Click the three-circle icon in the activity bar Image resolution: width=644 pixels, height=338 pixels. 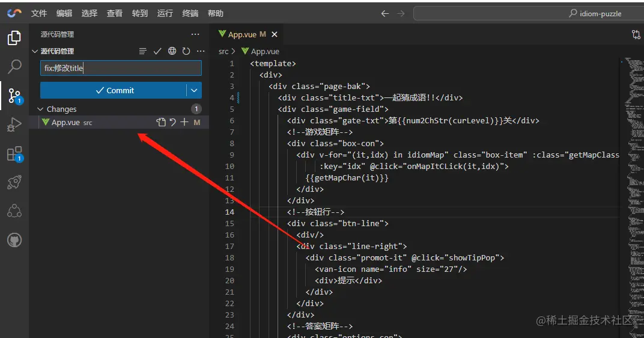(14, 211)
